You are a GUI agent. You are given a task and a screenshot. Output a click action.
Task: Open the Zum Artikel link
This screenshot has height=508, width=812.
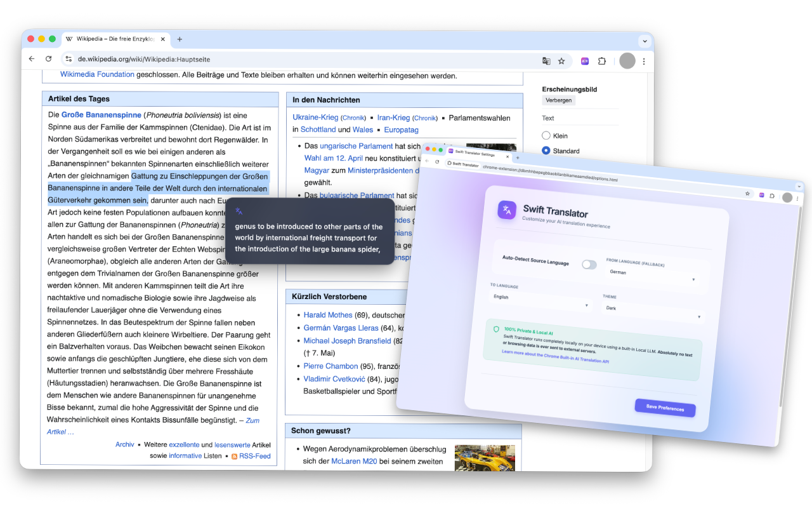click(x=153, y=426)
